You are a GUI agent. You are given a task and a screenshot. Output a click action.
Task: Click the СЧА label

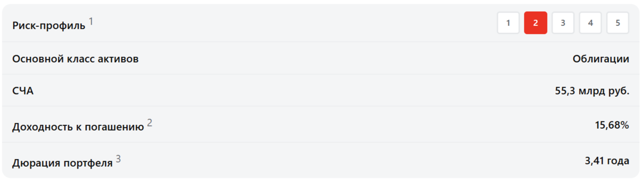pos(23,91)
